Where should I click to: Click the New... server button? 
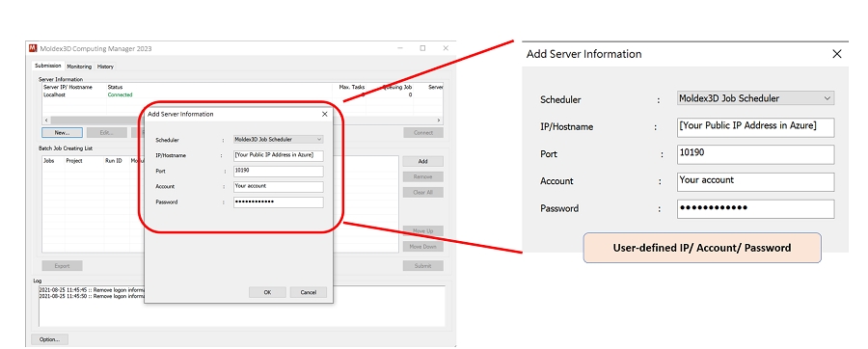click(x=62, y=133)
